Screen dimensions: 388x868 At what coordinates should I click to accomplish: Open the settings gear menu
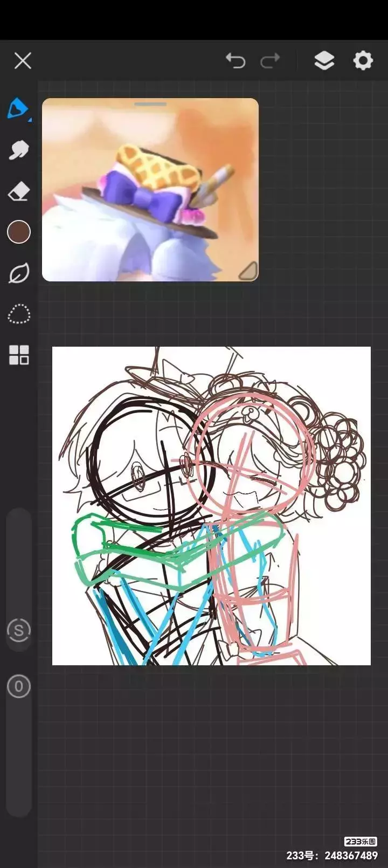(363, 60)
